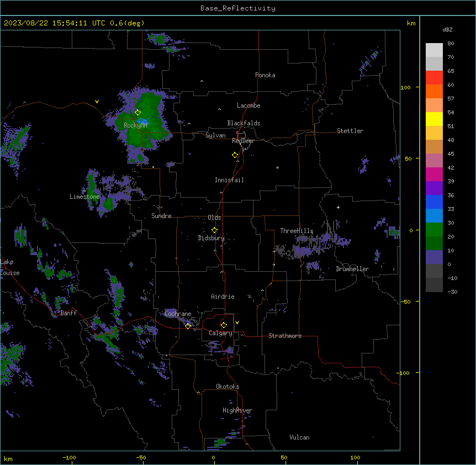476x465 pixels.
Task: Click the Lacombe city label
Action: pos(248,105)
